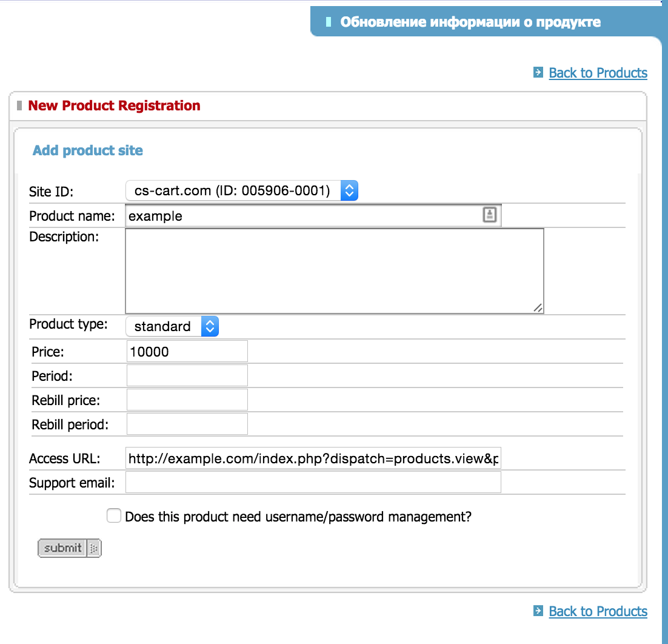Focus the Period input field
Viewport: 668px width, 644px height.
[187, 375]
